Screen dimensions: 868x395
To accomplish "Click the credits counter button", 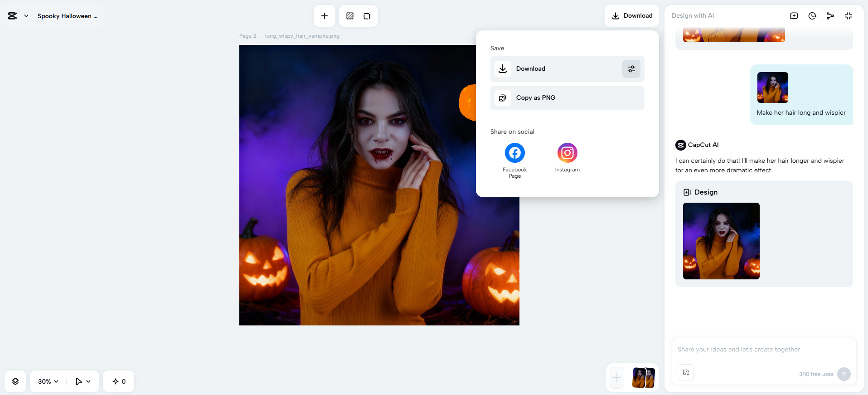I will click(119, 381).
